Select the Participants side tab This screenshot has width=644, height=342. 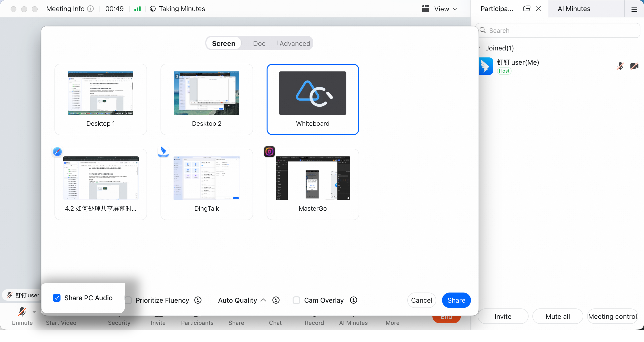point(496,9)
